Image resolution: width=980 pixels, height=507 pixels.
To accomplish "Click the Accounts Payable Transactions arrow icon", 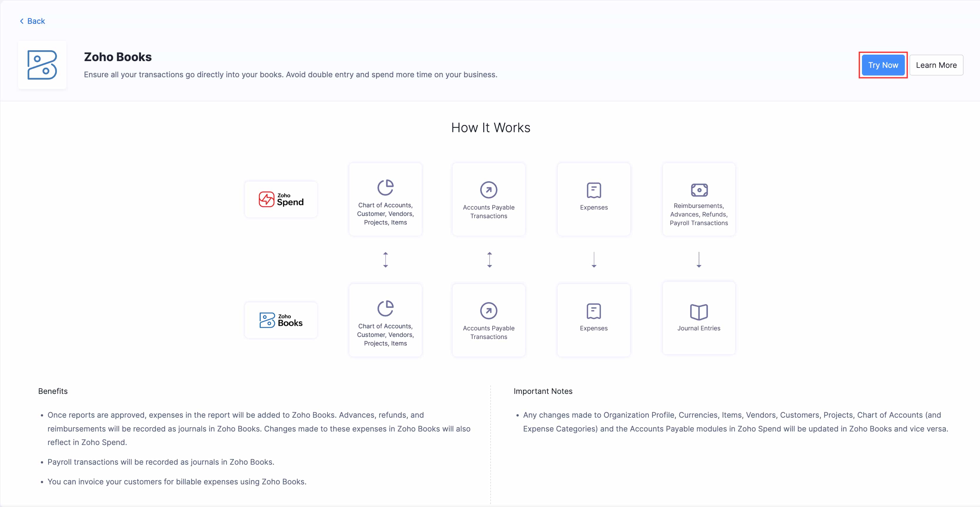I will click(x=489, y=189).
